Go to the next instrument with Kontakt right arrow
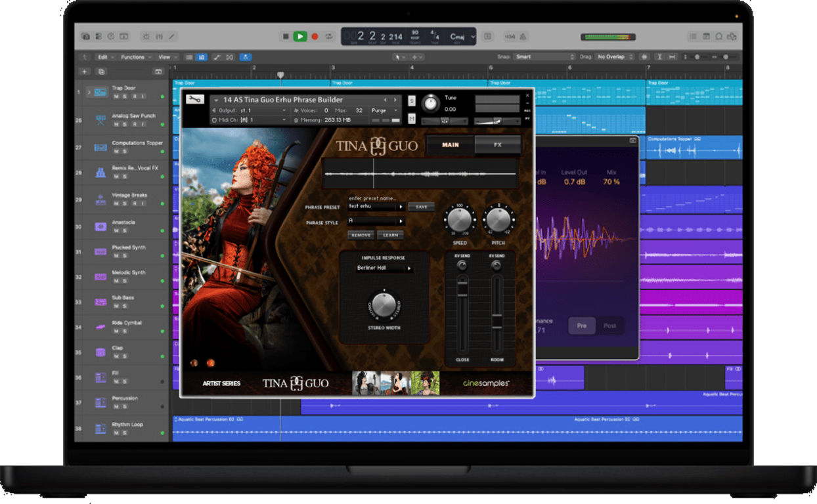 click(x=395, y=100)
